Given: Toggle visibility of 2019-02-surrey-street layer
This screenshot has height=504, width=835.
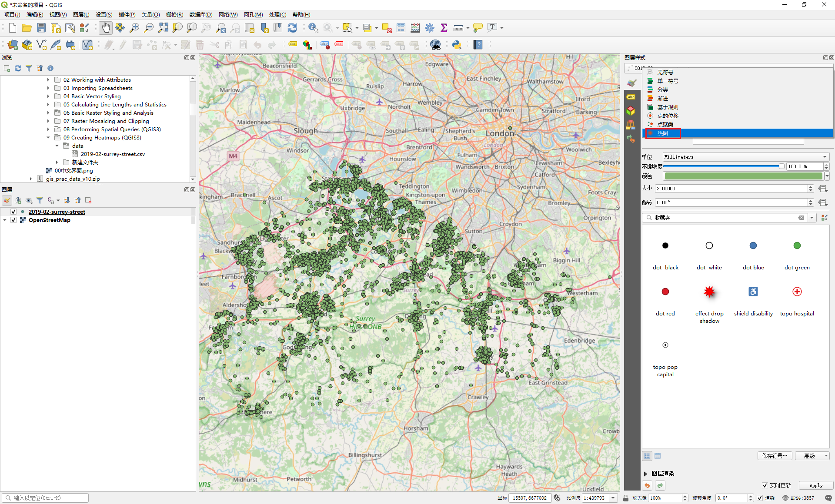Looking at the screenshot, I should 13,212.
